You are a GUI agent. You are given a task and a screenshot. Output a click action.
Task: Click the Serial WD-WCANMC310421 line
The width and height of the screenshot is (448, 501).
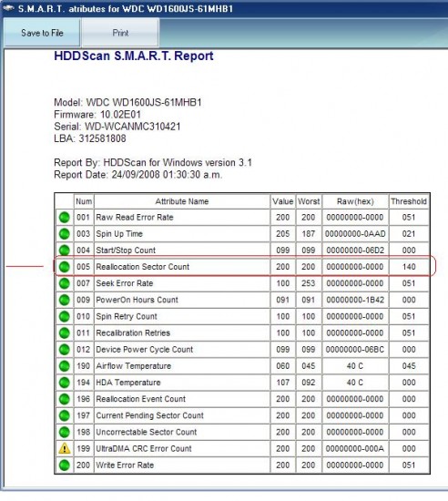[117, 127]
